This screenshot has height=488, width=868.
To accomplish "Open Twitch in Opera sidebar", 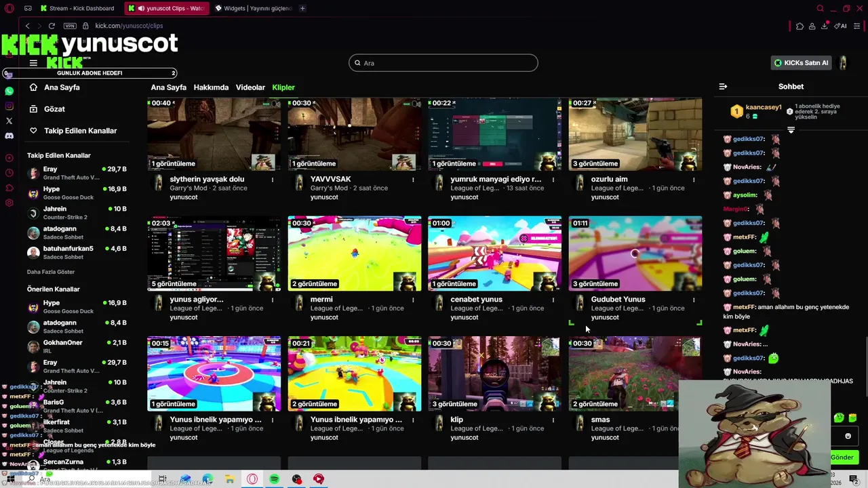I will point(9,75).
